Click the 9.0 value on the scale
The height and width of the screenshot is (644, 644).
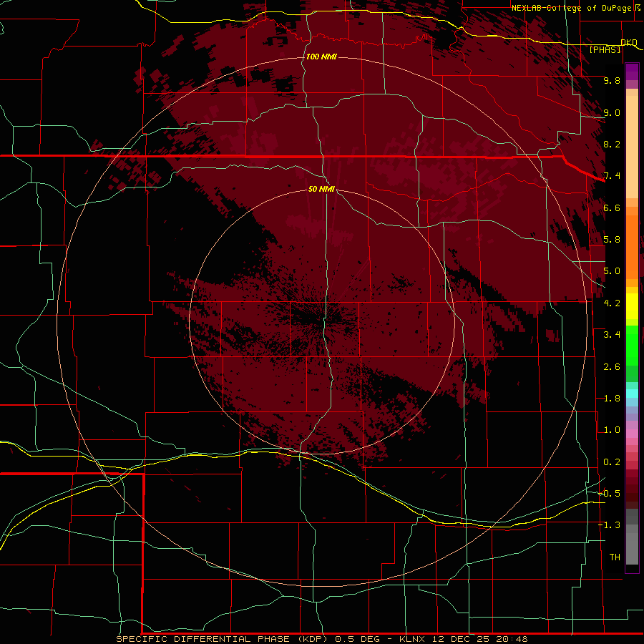point(612,112)
